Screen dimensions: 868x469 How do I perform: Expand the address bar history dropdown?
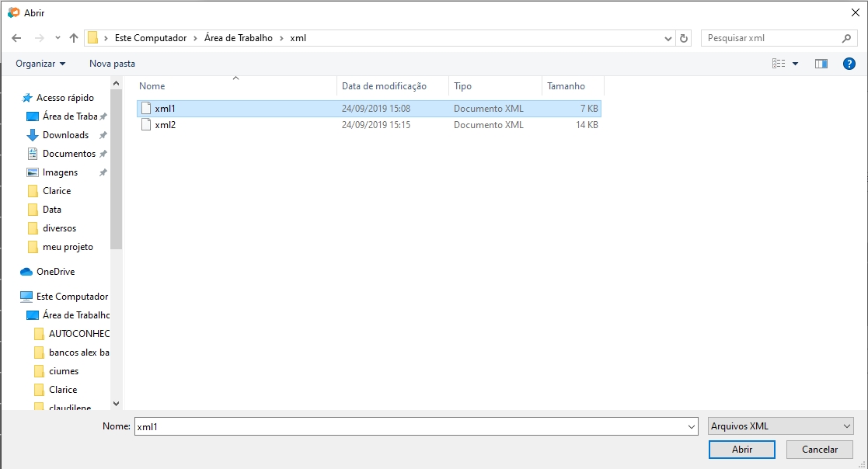click(668, 37)
